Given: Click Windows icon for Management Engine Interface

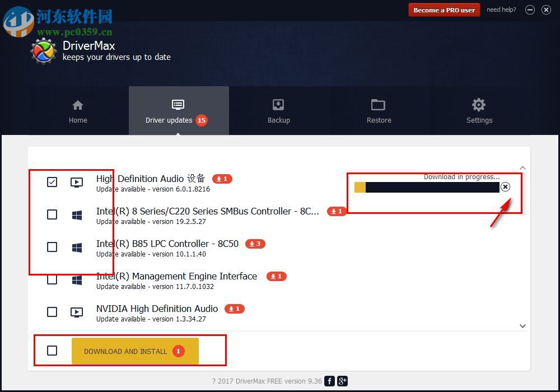Looking at the screenshot, I should [x=77, y=280].
